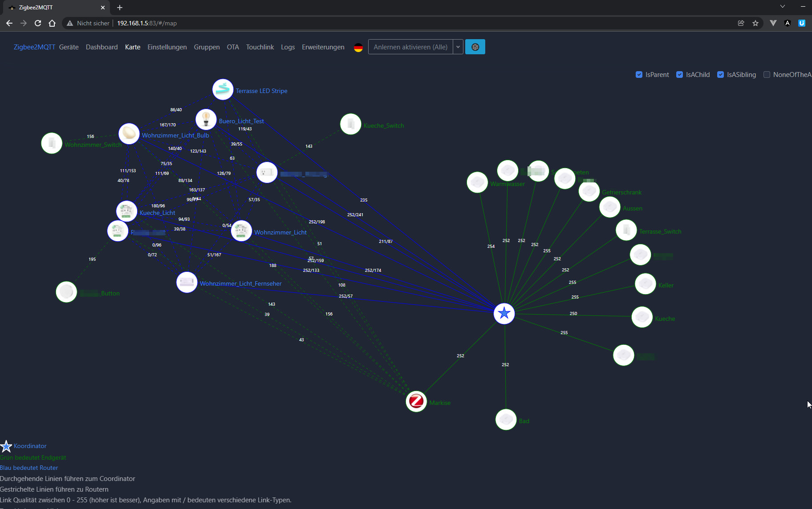Go to the Einstellungen page

(167, 47)
